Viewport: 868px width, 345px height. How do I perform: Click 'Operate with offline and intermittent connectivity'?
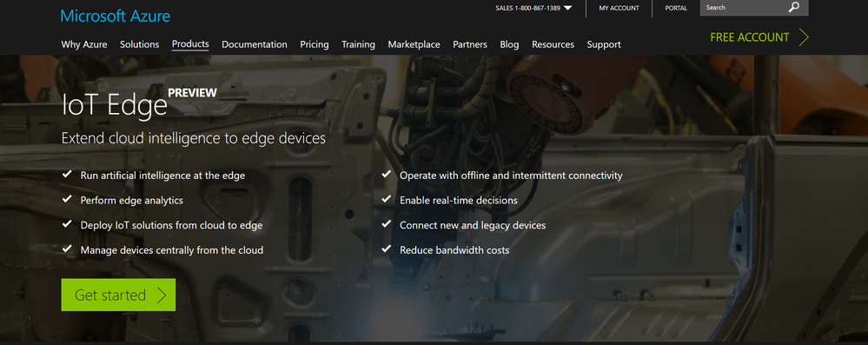(511, 176)
